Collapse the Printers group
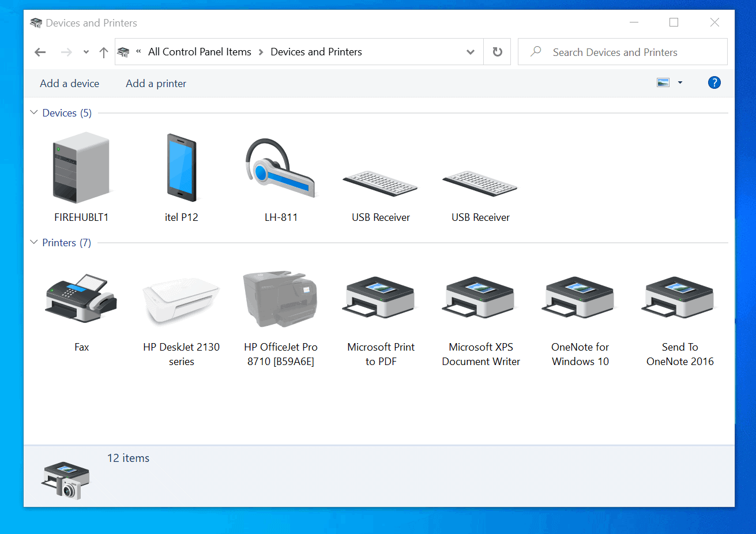The height and width of the screenshot is (534, 756). (33, 242)
